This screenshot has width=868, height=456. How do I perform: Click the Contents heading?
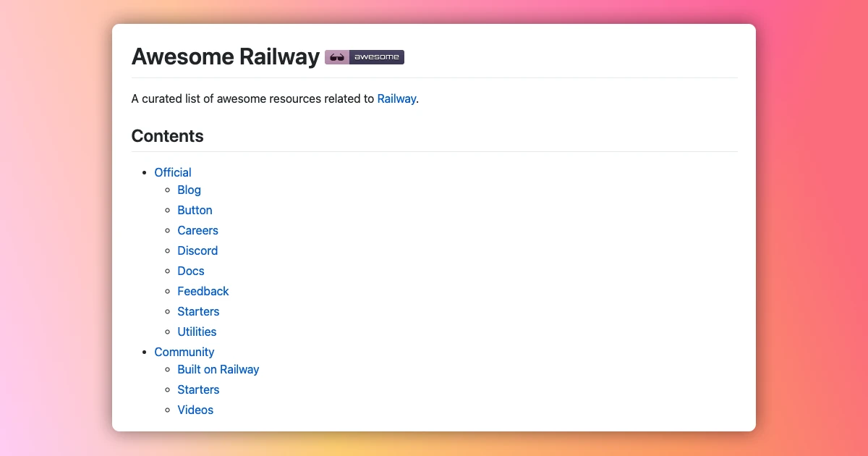tap(168, 136)
